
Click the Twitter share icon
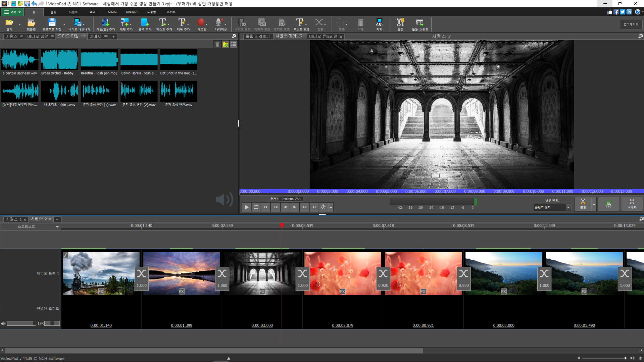pos(623,12)
